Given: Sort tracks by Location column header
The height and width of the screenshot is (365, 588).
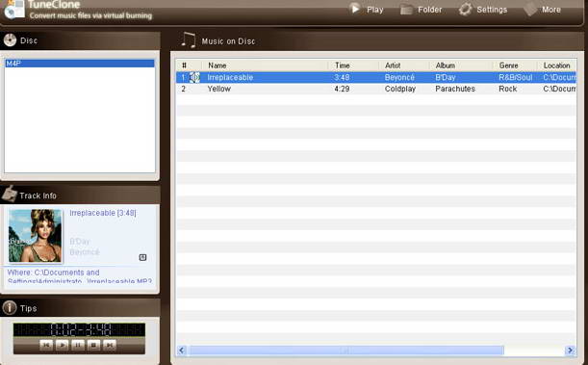Looking at the screenshot, I should [x=557, y=65].
